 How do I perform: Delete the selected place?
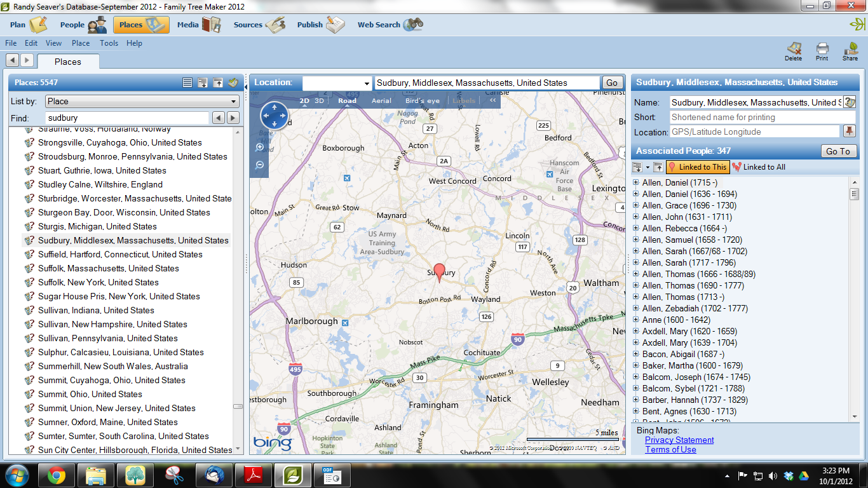(x=795, y=51)
